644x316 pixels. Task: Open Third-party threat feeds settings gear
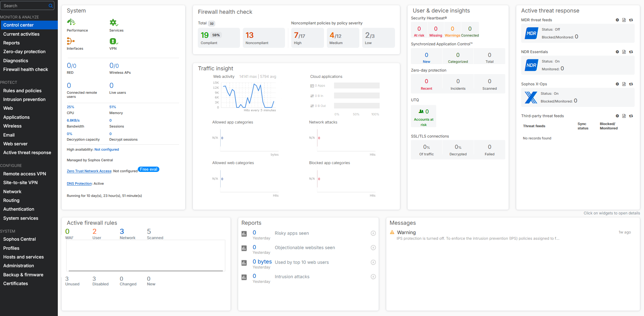(x=617, y=116)
